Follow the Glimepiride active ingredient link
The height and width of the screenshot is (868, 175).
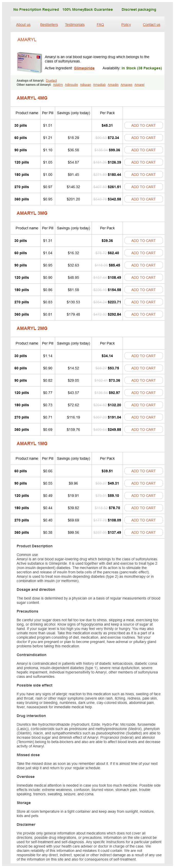click(84, 68)
